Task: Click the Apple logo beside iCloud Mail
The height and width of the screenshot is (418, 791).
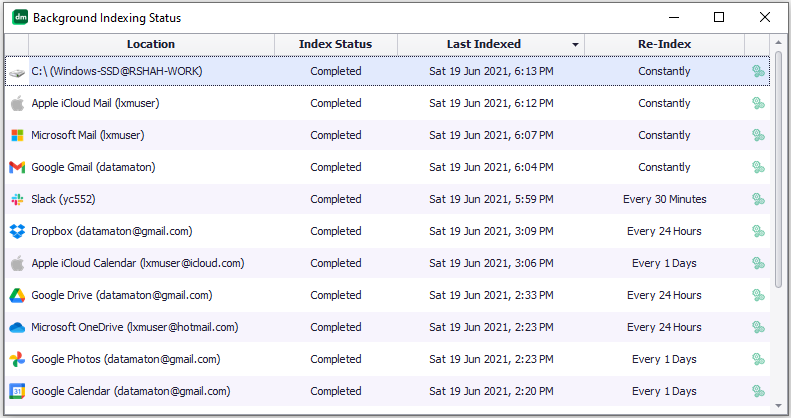Action: [x=17, y=103]
